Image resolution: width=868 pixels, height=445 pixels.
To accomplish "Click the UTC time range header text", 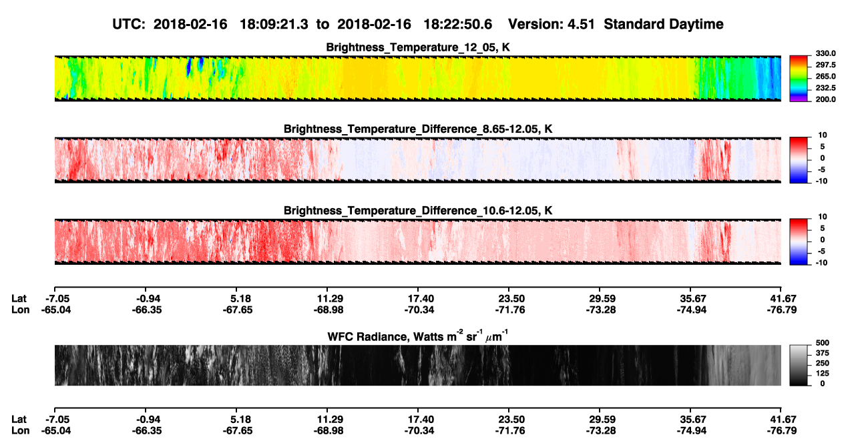I will point(304,25).
